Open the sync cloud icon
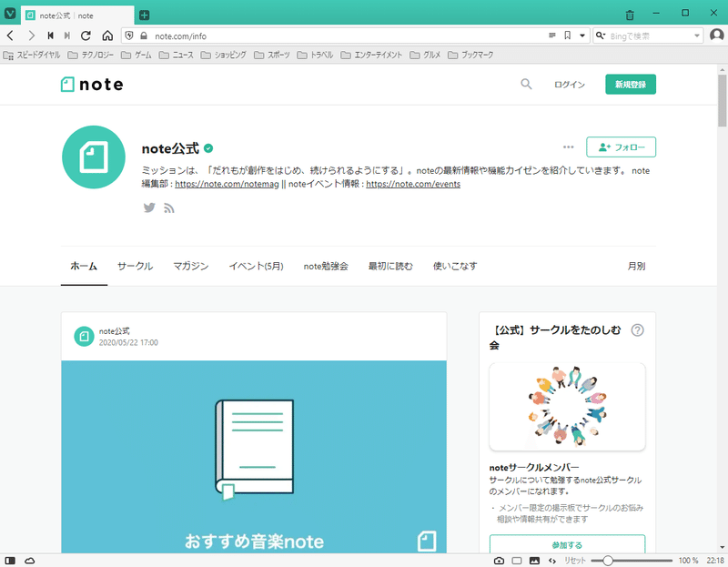The image size is (728, 567). (x=30, y=561)
